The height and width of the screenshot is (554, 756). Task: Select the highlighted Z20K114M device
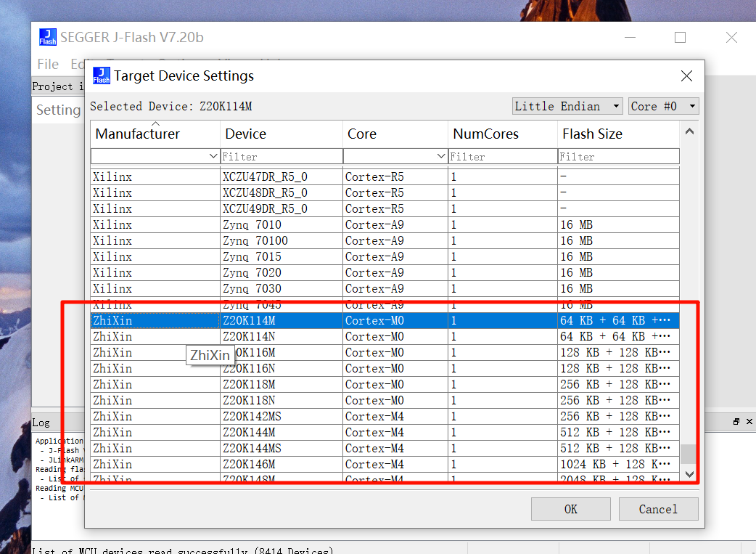[x=385, y=320]
